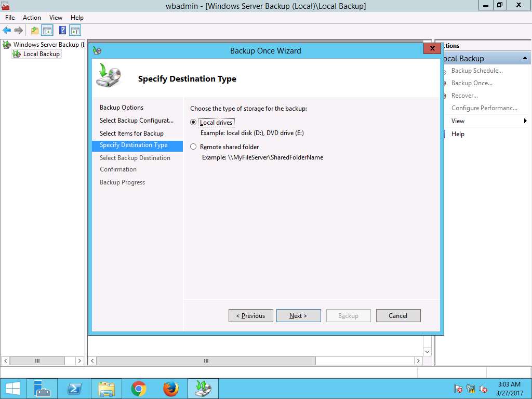This screenshot has height=399, width=532.
Task: Click the Previous button
Action: [x=251, y=315]
